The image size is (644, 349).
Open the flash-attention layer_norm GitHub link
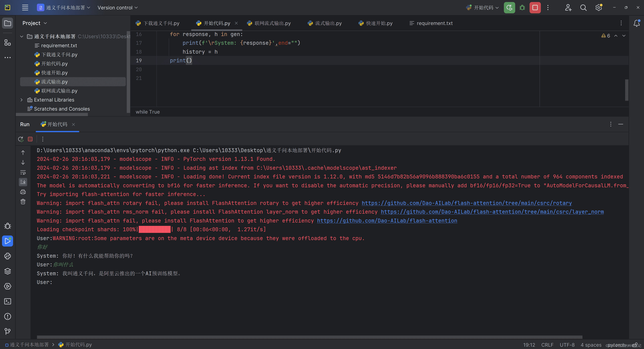click(492, 212)
